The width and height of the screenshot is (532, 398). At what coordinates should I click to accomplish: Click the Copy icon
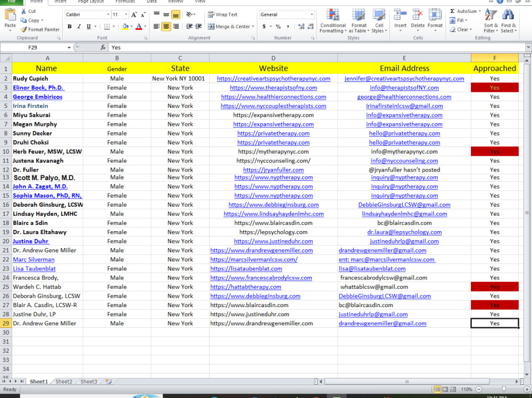tap(23, 20)
